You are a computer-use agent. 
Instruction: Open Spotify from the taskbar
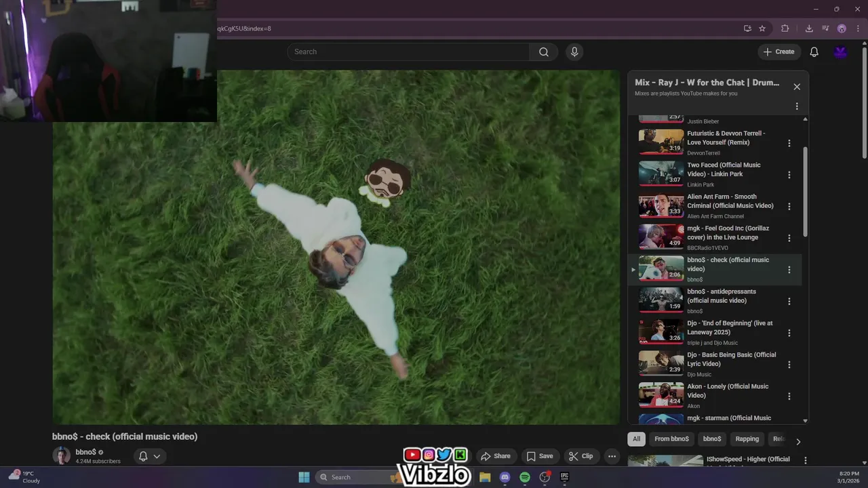525,477
